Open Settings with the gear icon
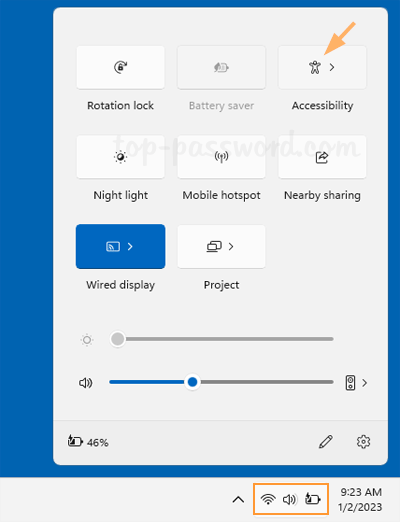The width and height of the screenshot is (400, 522). [x=363, y=442]
